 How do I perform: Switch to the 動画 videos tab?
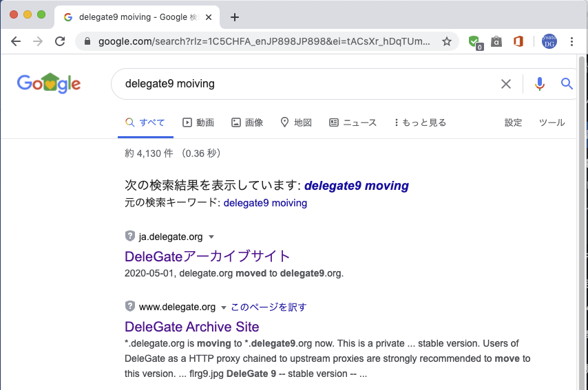click(198, 122)
